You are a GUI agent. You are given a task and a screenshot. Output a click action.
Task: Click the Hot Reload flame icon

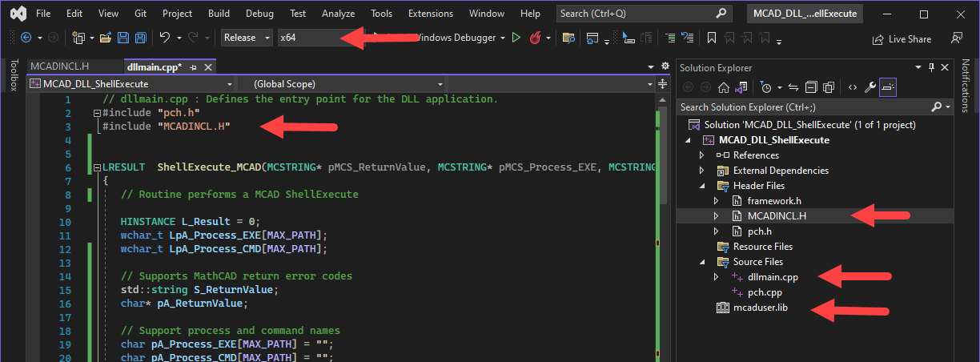[x=535, y=38]
